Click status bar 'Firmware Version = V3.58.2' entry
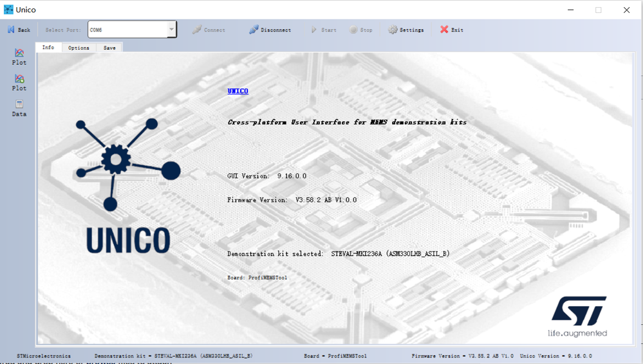 463,356
